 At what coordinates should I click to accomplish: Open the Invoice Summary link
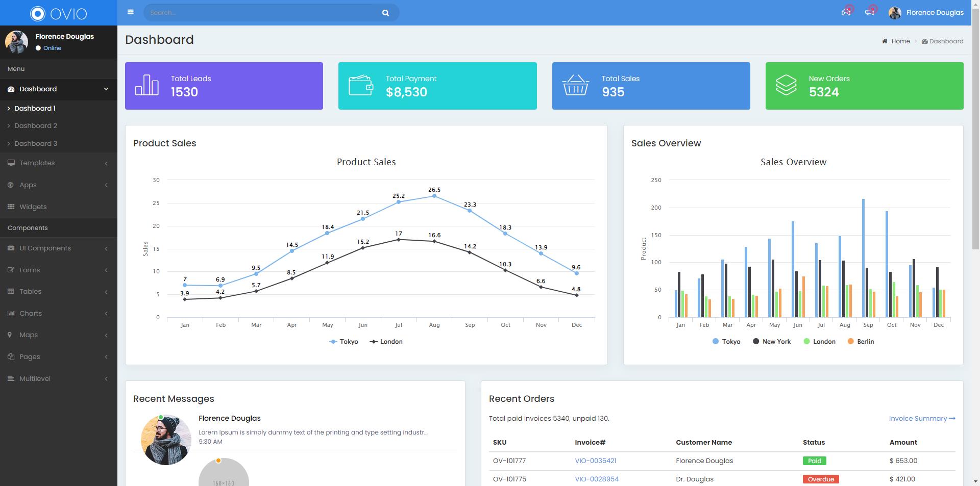click(x=922, y=419)
